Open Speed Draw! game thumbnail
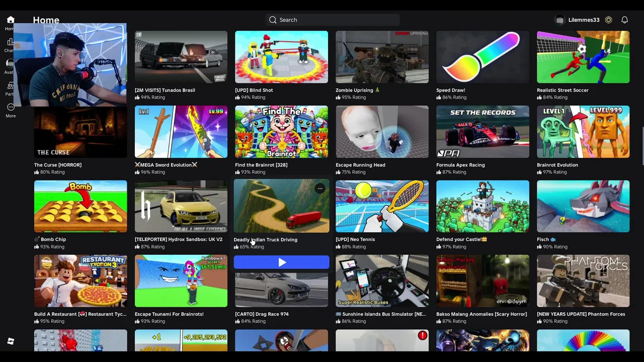Image resolution: width=644 pixels, height=362 pixels. point(482,57)
